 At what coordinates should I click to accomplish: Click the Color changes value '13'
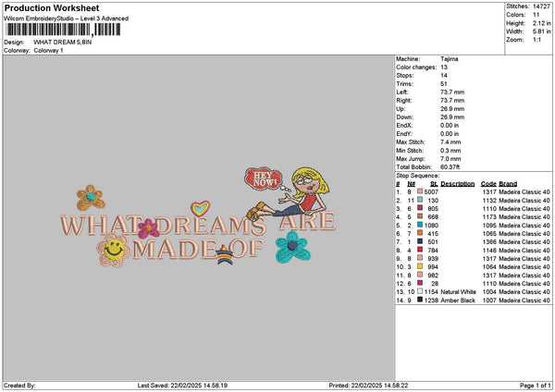pyautogui.click(x=444, y=67)
